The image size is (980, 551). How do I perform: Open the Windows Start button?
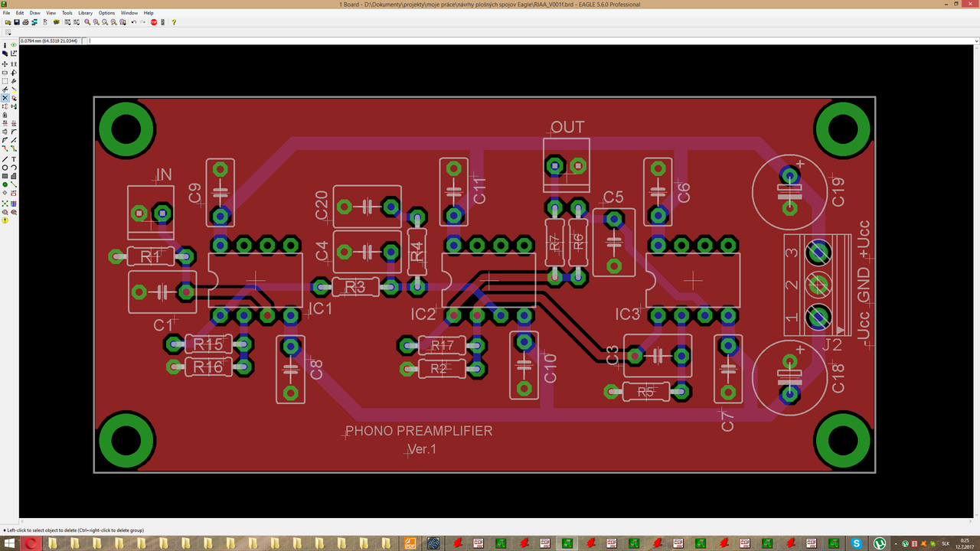pyautogui.click(x=8, y=543)
